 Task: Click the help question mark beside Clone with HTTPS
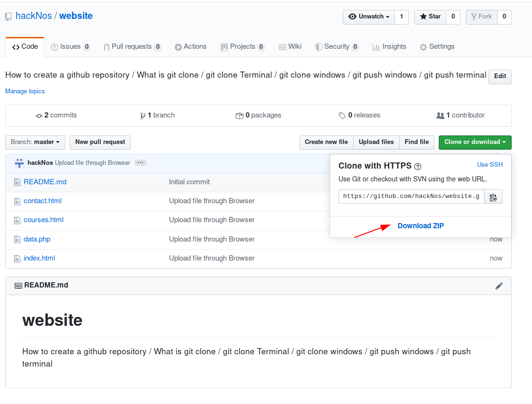click(417, 166)
